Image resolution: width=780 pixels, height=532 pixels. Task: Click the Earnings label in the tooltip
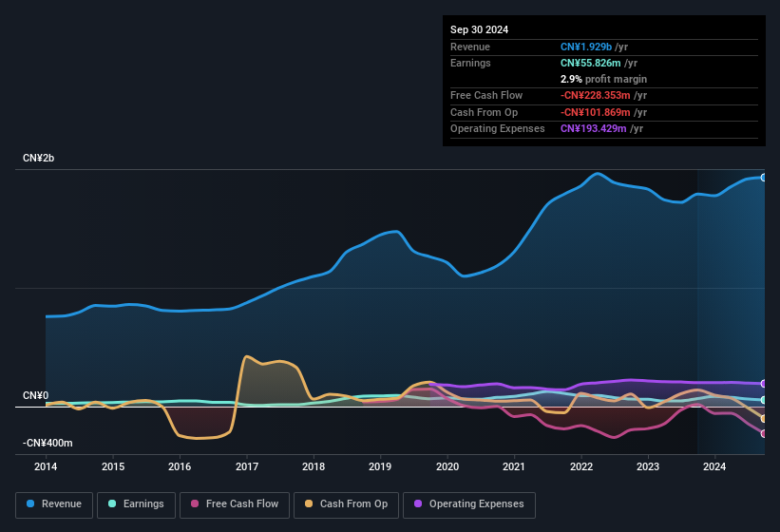click(470, 63)
